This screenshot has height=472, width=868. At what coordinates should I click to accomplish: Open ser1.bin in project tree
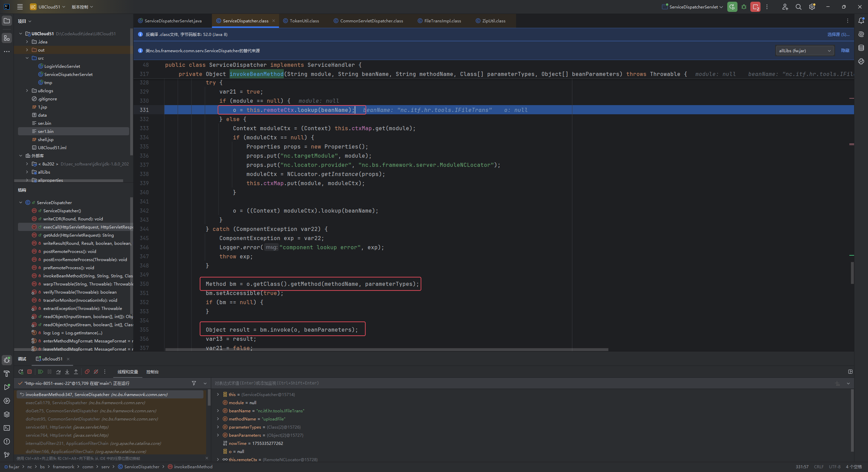pos(74,131)
